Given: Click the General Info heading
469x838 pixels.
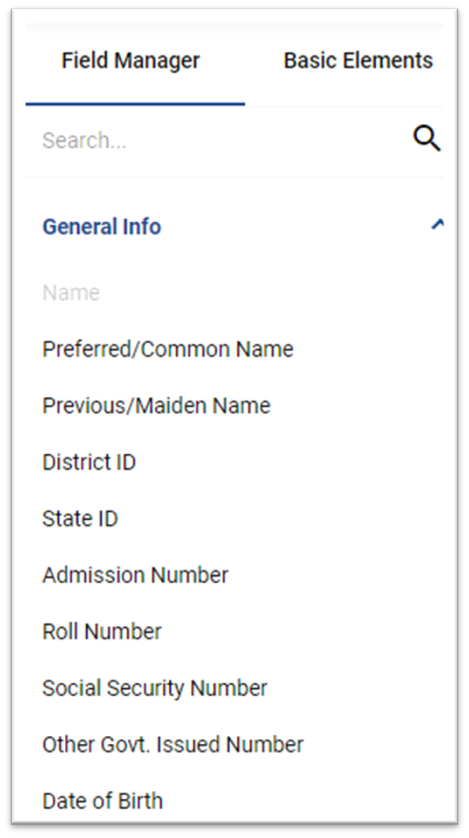Looking at the screenshot, I should 101,227.
